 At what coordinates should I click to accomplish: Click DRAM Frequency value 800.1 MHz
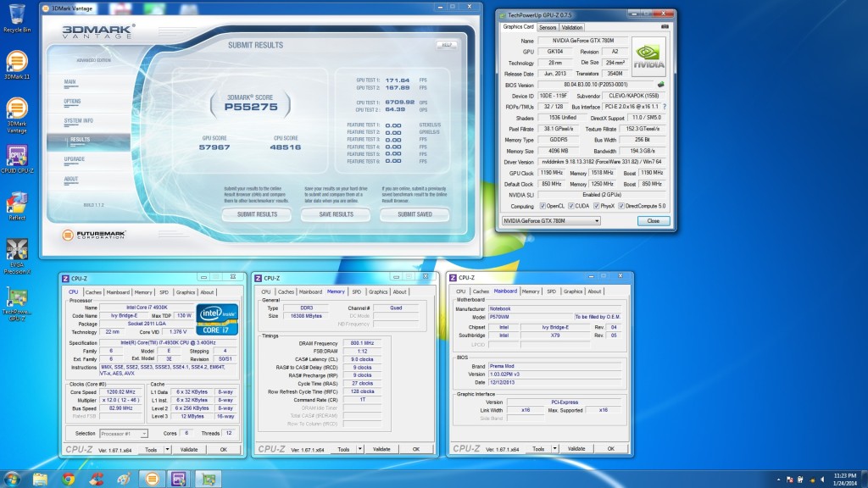click(362, 343)
